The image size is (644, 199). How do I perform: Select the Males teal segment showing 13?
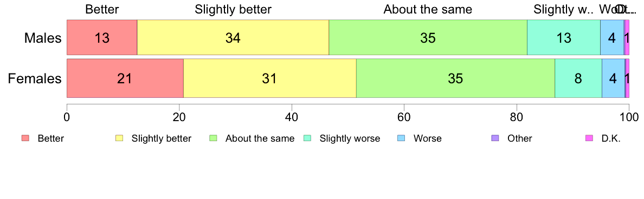(x=564, y=37)
